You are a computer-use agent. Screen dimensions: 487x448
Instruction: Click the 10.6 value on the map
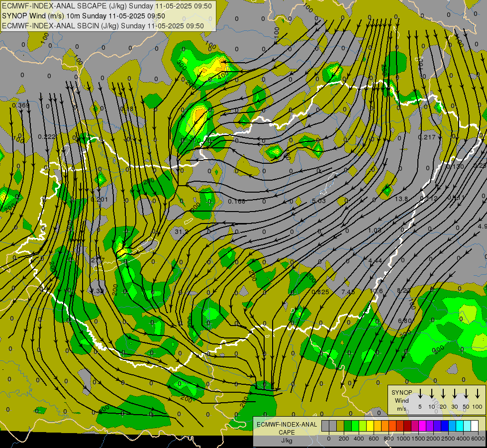pyautogui.click(x=376, y=291)
